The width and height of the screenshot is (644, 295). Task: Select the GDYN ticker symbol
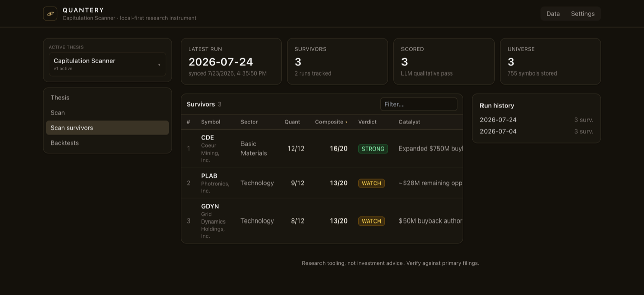tap(210, 206)
